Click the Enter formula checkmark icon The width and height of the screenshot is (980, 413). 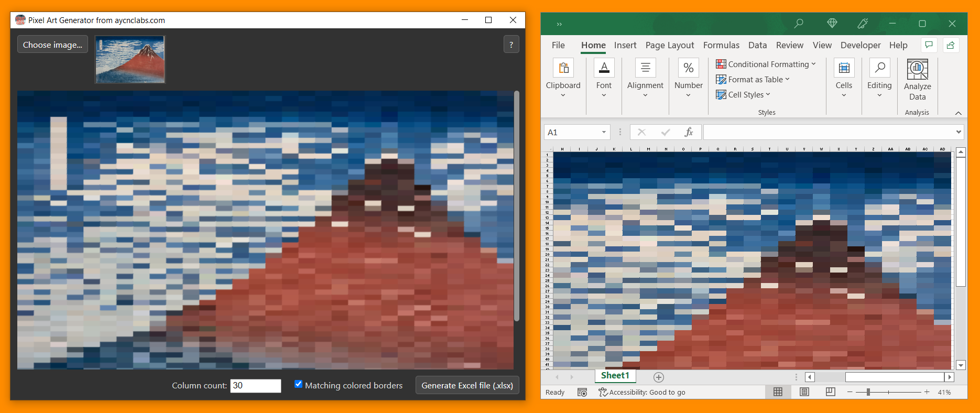click(666, 132)
